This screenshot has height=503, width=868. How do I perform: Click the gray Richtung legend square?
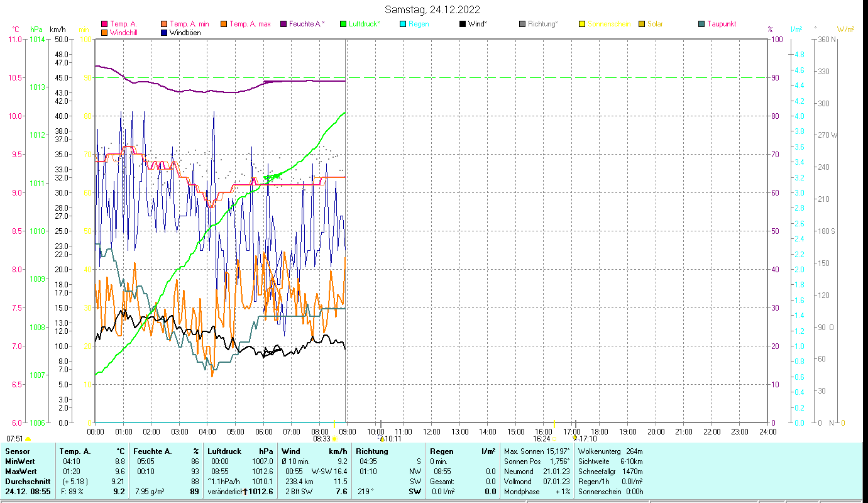[522, 25]
